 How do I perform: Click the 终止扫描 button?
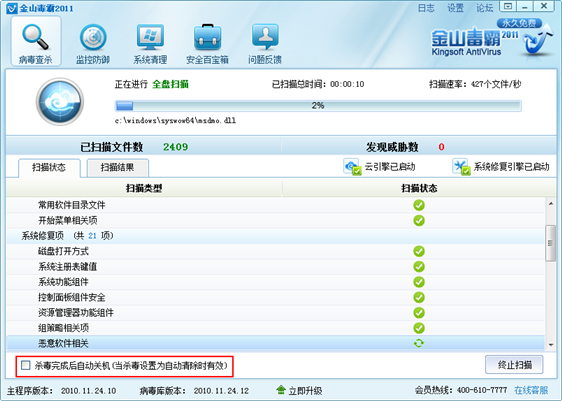coord(514,365)
